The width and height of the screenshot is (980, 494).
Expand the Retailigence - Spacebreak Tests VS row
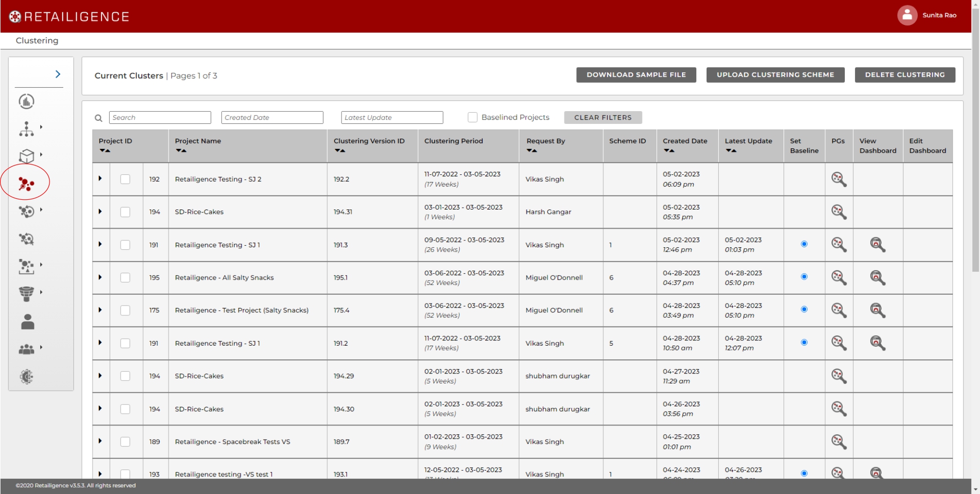[100, 441]
